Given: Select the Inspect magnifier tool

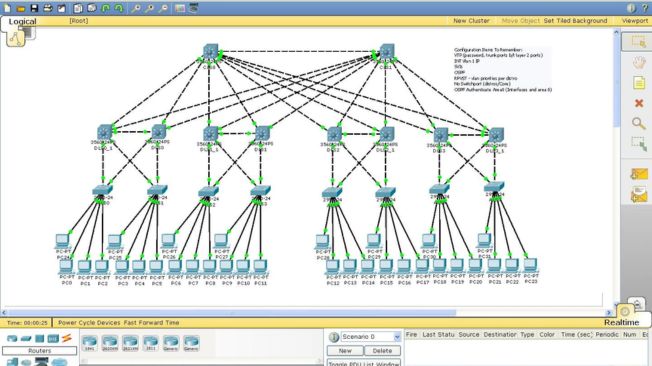Looking at the screenshot, I should (x=639, y=123).
